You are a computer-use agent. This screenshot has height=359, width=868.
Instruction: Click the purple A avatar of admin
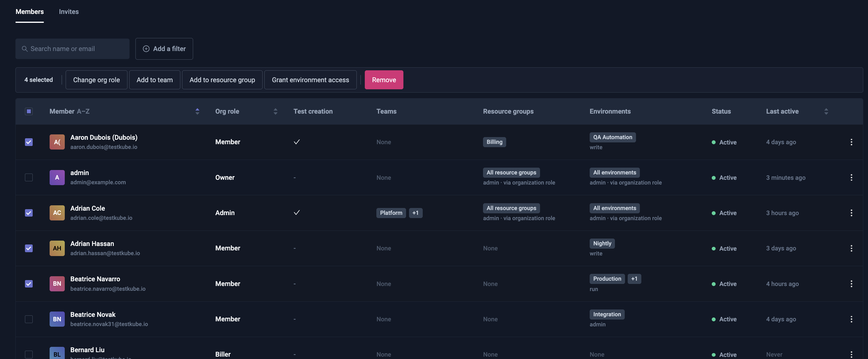coord(57,177)
